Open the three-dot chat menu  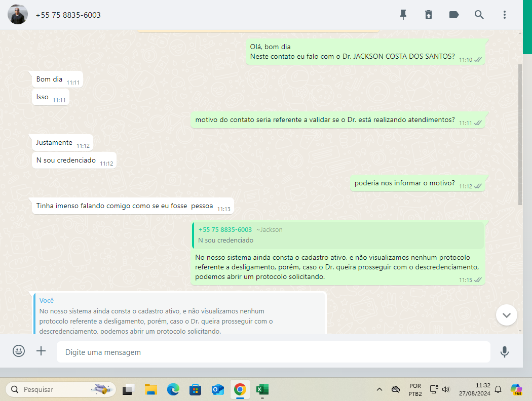click(505, 15)
